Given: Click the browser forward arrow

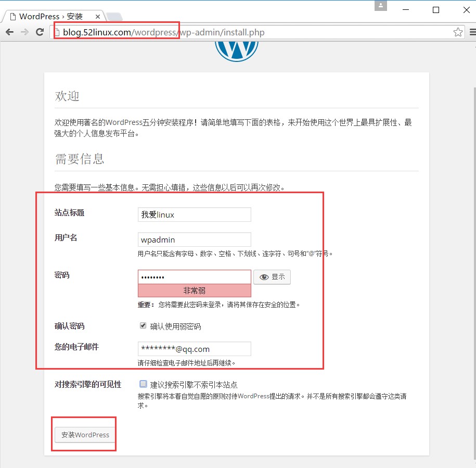Looking at the screenshot, I should tap(24, 32).
